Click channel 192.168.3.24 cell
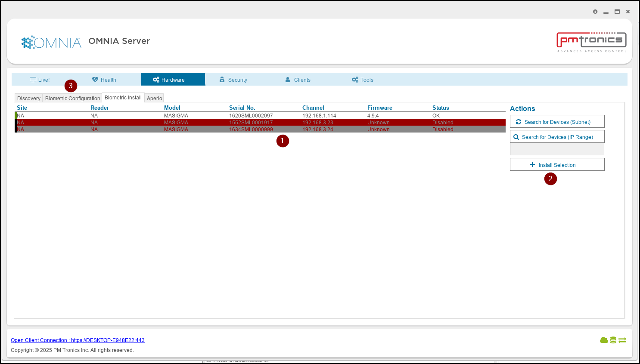640x364 pixels. point(318,129)
